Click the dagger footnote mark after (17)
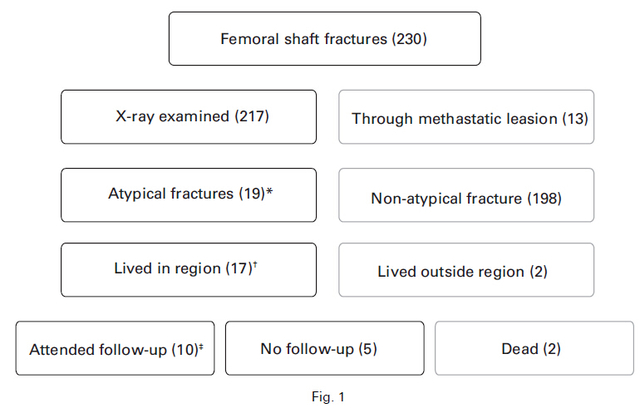 coord(255,265)
